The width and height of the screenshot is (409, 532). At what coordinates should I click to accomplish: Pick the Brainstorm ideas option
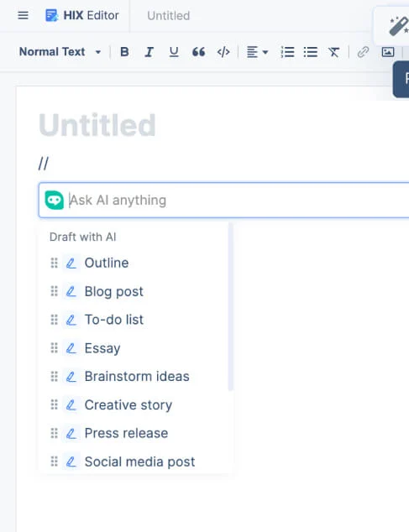tap(136, 376)
